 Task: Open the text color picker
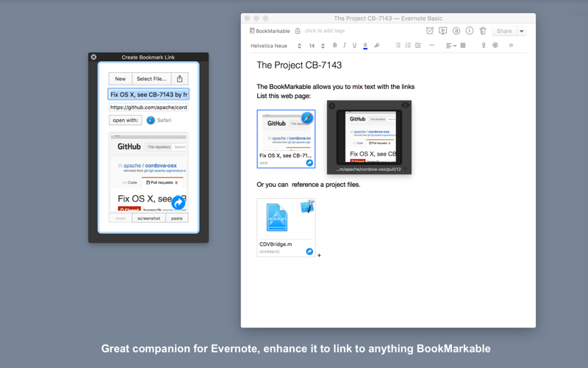pyautogui.click(x=365, y=46)
